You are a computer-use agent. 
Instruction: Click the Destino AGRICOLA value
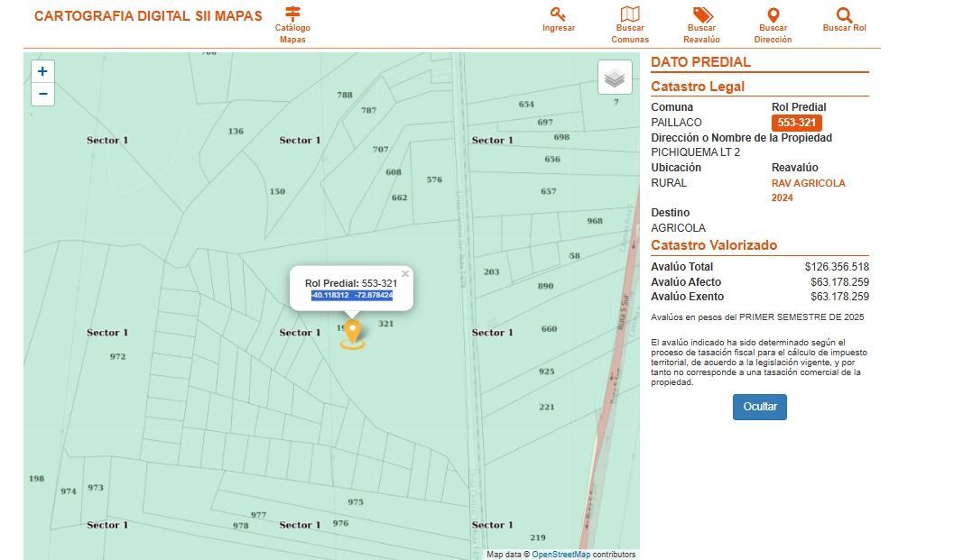pyautogui.click(x=679, y=228)
